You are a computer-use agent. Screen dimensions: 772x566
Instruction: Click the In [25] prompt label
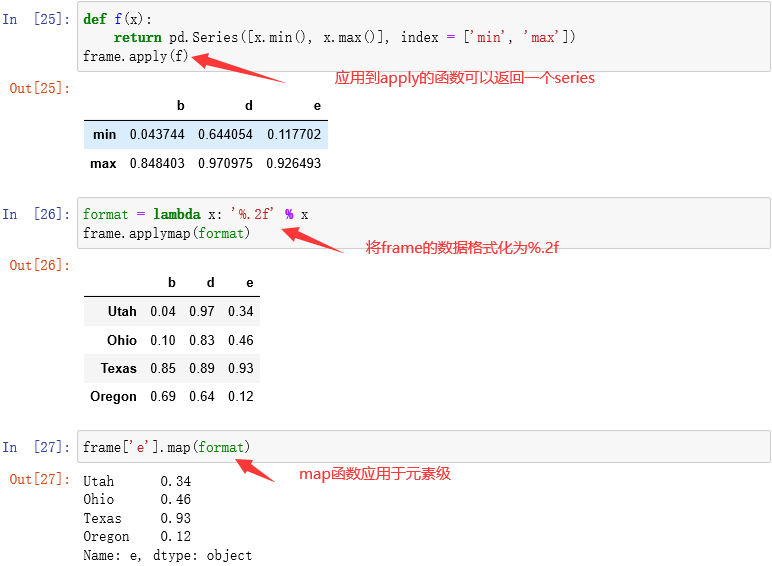(x=36, y=19)
